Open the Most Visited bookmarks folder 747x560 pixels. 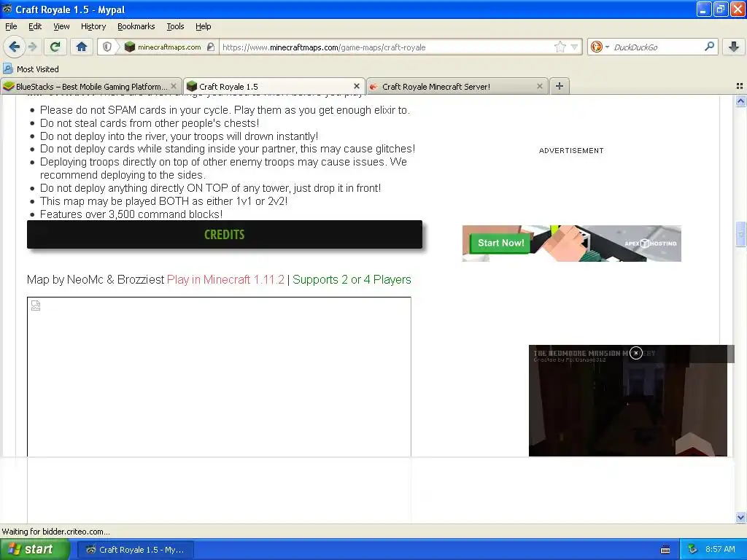(31, 69)
